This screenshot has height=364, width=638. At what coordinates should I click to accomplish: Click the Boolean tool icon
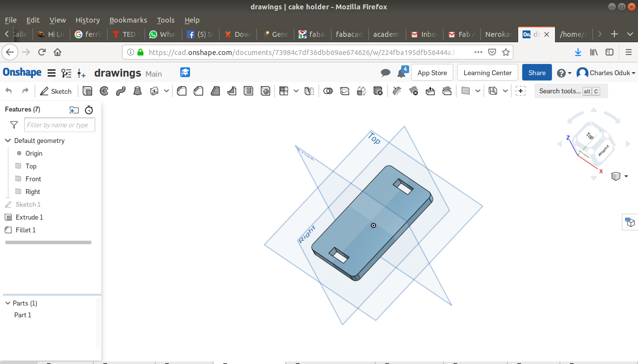point(329,91)
